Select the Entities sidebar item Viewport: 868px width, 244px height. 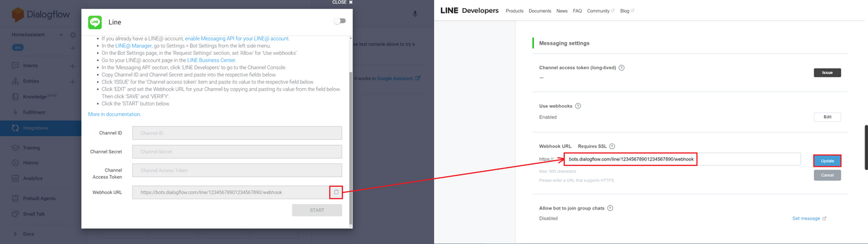tap(31, 81)
